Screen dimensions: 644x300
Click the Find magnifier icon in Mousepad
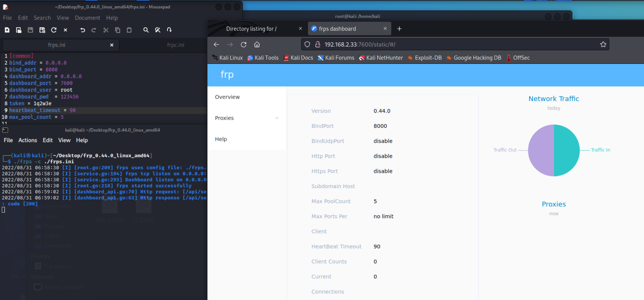coord(146,30)
